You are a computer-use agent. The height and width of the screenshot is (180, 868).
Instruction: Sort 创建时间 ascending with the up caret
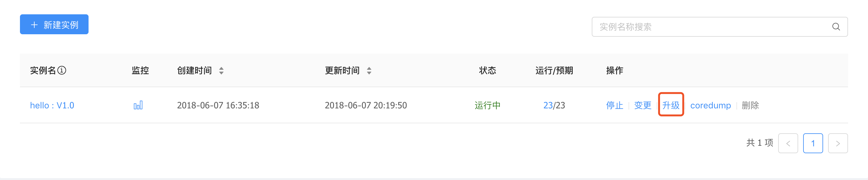(x=221, y=68)
